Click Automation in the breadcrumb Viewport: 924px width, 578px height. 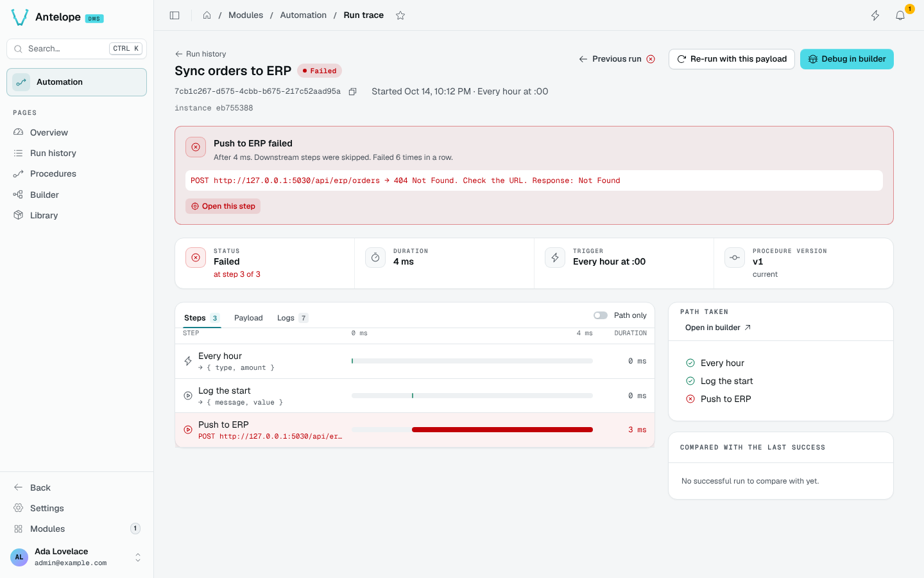pos(303,15)
